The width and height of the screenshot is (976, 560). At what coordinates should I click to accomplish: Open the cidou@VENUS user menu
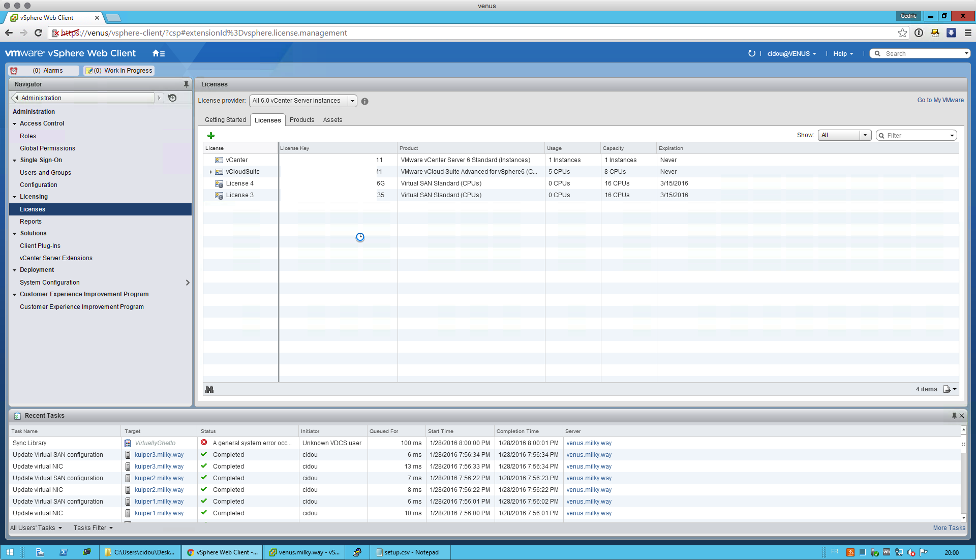point(791,54)
